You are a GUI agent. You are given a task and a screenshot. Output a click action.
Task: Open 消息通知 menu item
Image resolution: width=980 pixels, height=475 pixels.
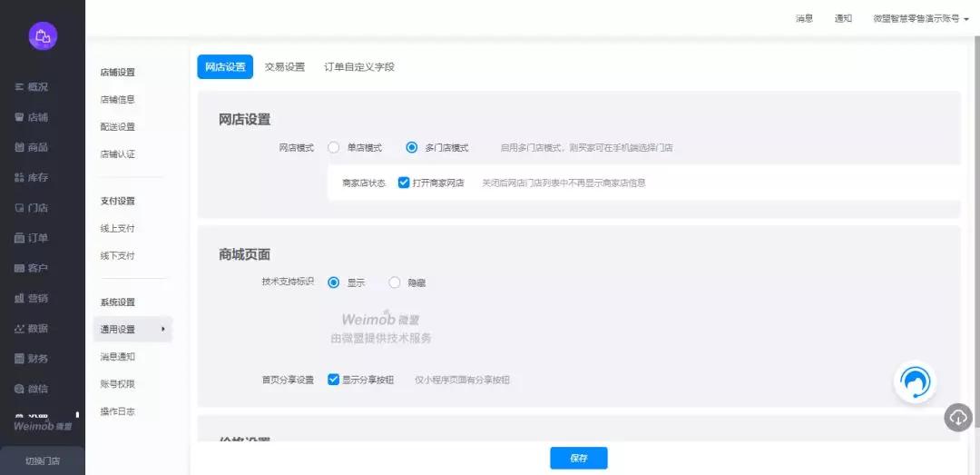point(117,357)
